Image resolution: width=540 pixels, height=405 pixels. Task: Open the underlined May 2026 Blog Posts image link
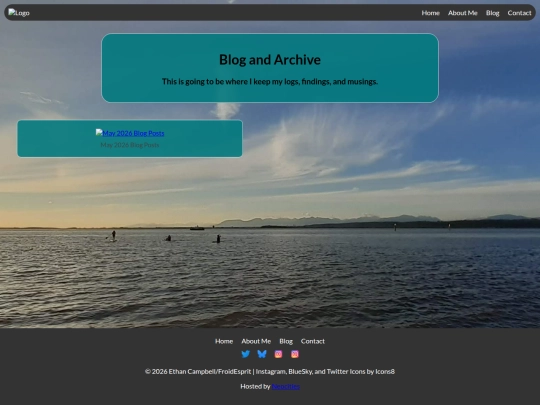[130, 133]
